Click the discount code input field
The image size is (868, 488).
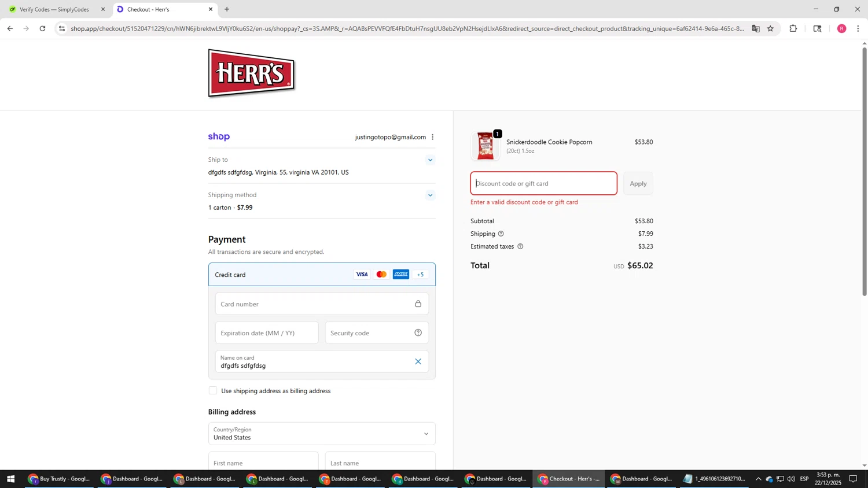(543, 183)
